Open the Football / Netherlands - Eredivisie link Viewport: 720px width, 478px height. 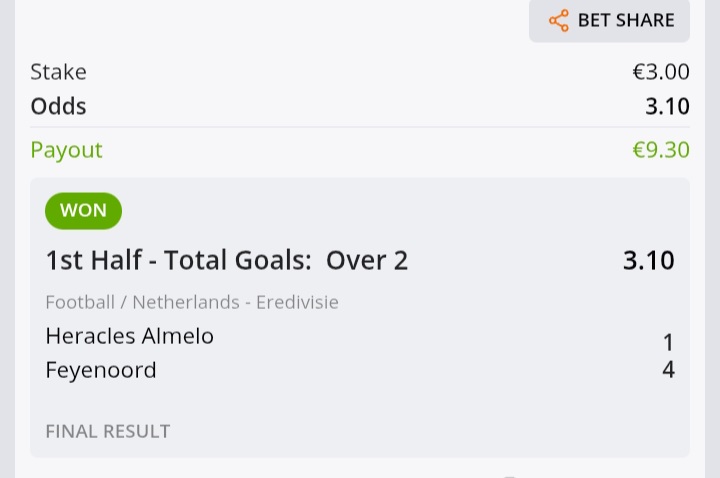tap(192, 303)
